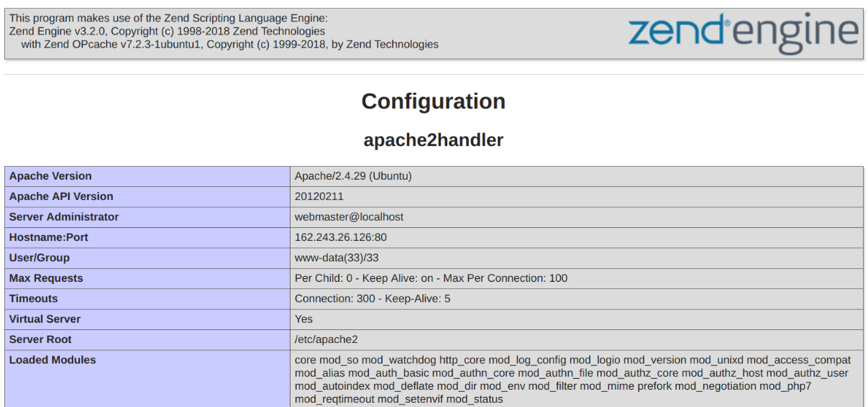Select the value 'Apache/2.4.29 (Ubuntu)'
The height and width of the screenshot is (407, 868).
[353, 176]
